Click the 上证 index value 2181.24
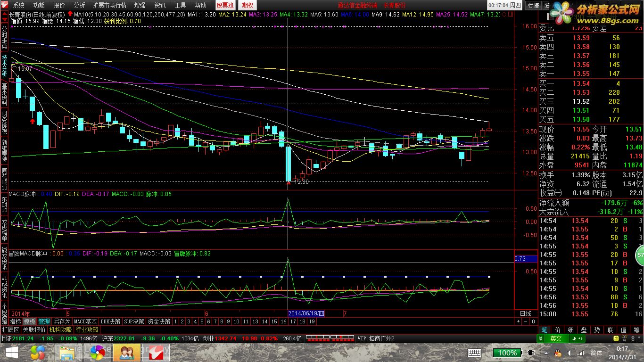This screenshot has height=362, width=644. (x=24, y=338)
